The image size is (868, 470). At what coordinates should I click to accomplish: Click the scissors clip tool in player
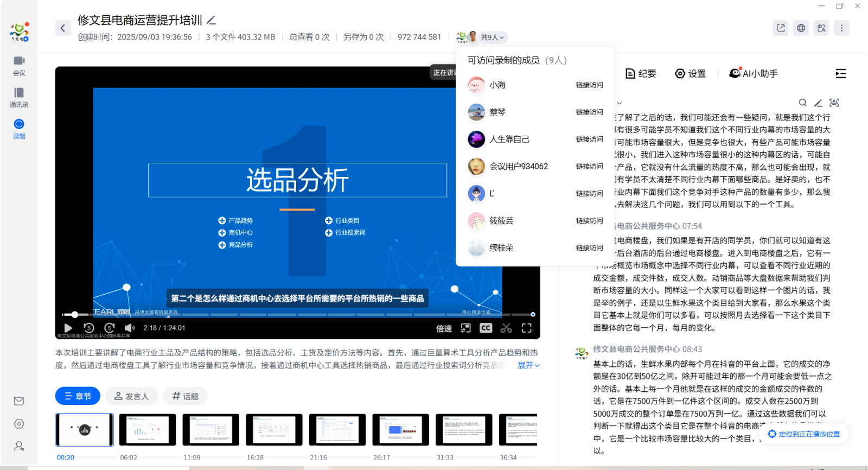click(x=506, y=328)
